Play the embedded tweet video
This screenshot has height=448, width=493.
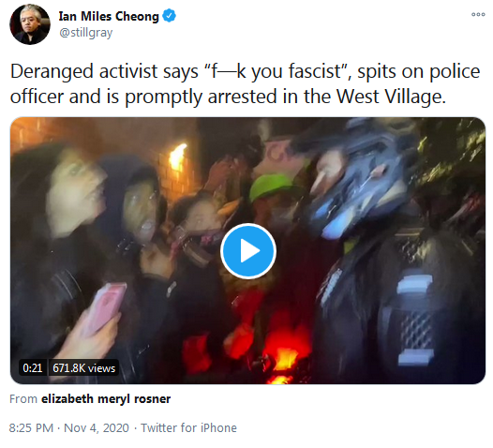pyautogui.click(x=248, y=251)
